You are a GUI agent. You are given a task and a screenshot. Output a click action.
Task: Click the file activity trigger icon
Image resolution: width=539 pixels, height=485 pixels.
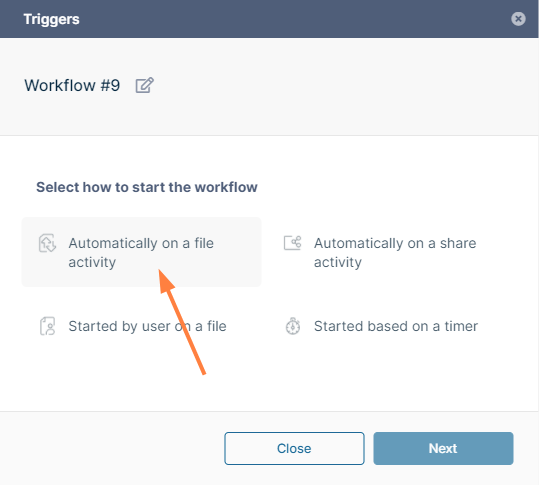click(x=47, y=243)
